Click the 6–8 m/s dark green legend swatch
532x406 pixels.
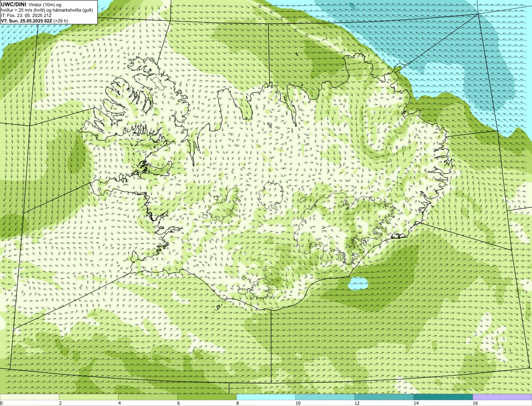(207, 397)
